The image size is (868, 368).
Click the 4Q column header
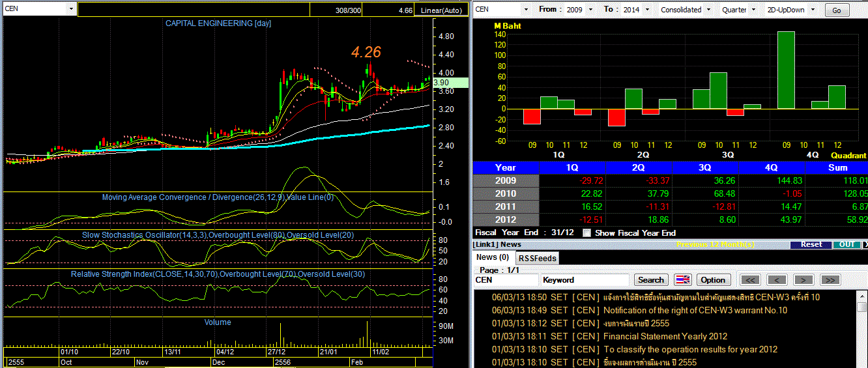(771, 167)
